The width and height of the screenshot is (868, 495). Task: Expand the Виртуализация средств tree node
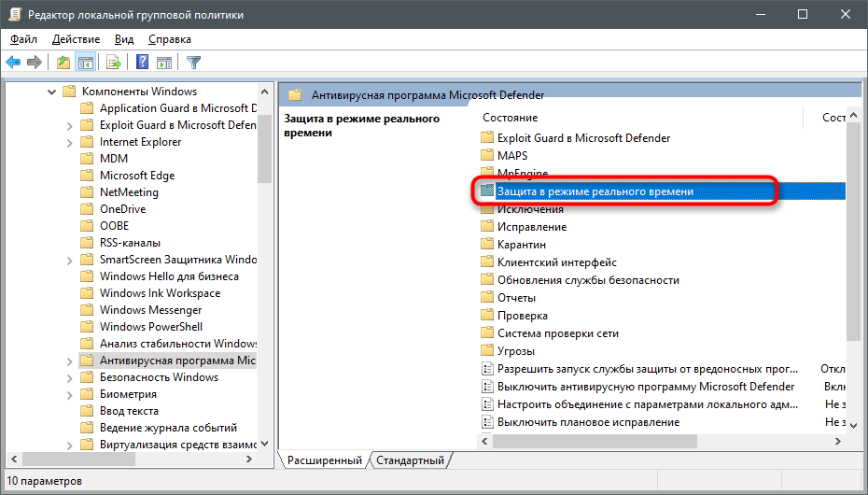69,445
